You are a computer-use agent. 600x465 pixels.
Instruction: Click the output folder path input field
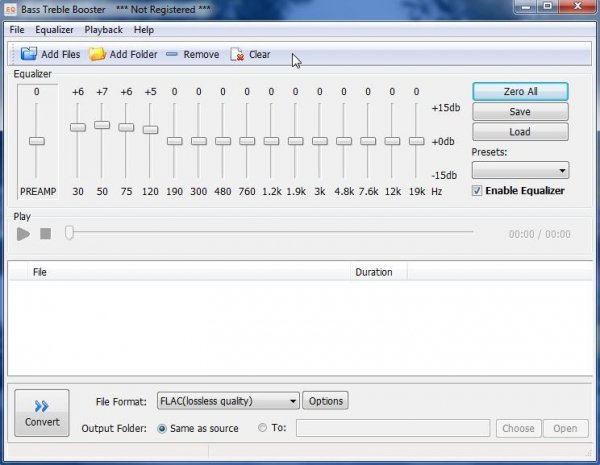[x=393, y=428]
